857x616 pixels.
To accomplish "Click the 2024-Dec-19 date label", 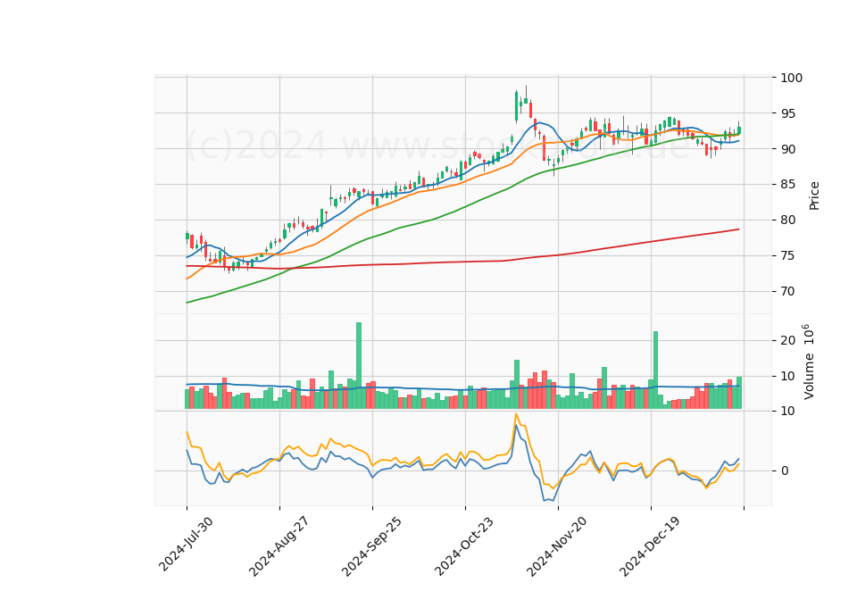I will pos(649,546).
